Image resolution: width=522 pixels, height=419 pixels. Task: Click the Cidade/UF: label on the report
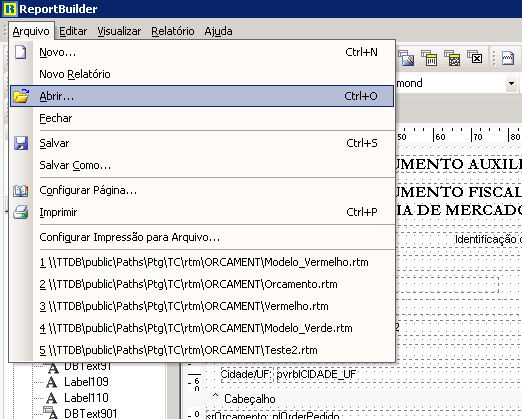[246, 374]
